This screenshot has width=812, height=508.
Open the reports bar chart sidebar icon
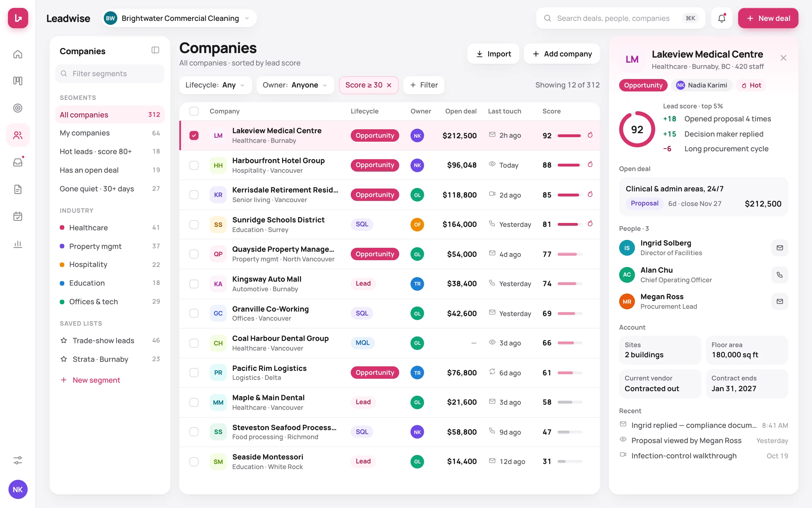pyautogui.click(x=18, y=244)
